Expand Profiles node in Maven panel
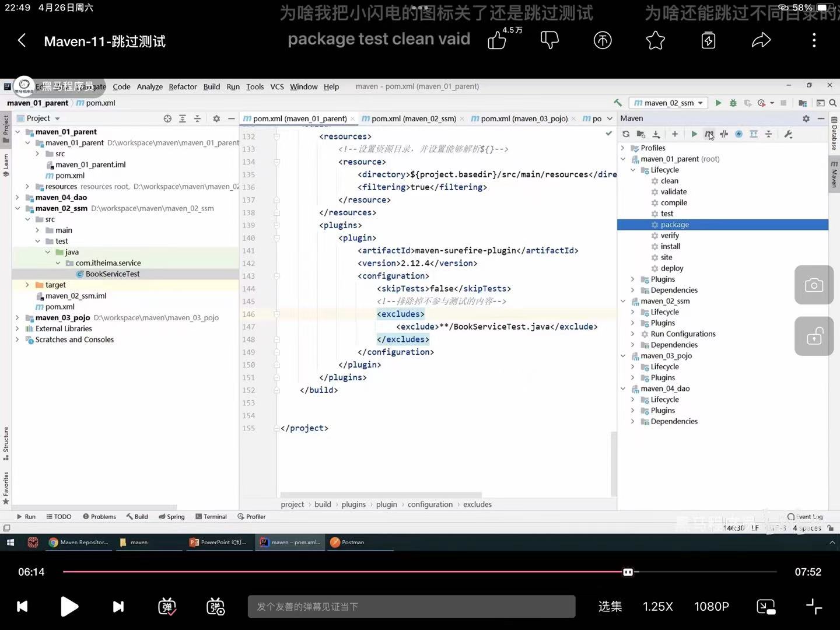The image size is (840, 630). coord(622,148)
